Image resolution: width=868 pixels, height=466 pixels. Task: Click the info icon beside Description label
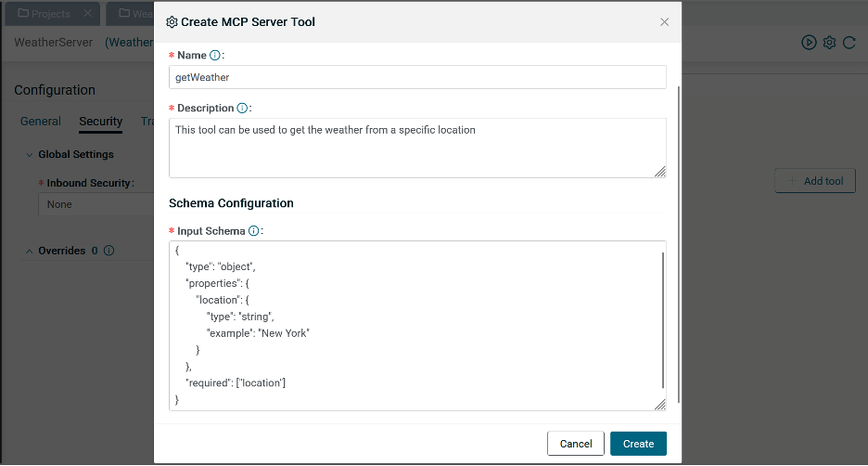(x=242, y=108)
